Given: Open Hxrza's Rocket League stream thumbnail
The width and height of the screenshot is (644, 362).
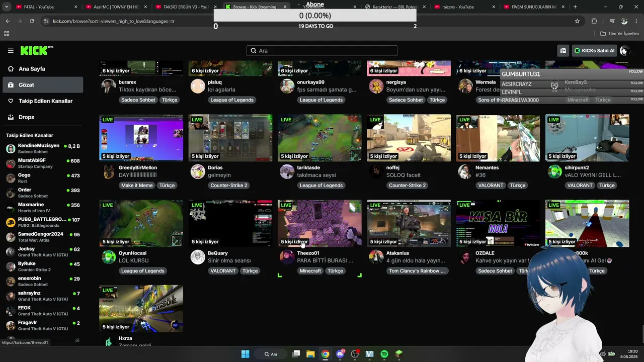Looking at the screenshot, I should point(141,308).
